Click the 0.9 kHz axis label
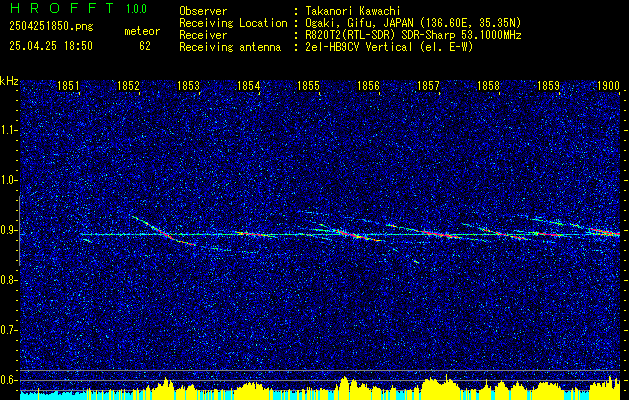Viewport: 629px width, 400px height. point(9,230)
